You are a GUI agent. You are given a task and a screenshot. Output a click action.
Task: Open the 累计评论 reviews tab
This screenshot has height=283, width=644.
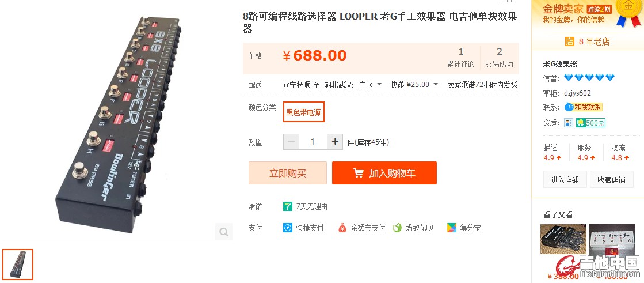(x=461, y=58)
